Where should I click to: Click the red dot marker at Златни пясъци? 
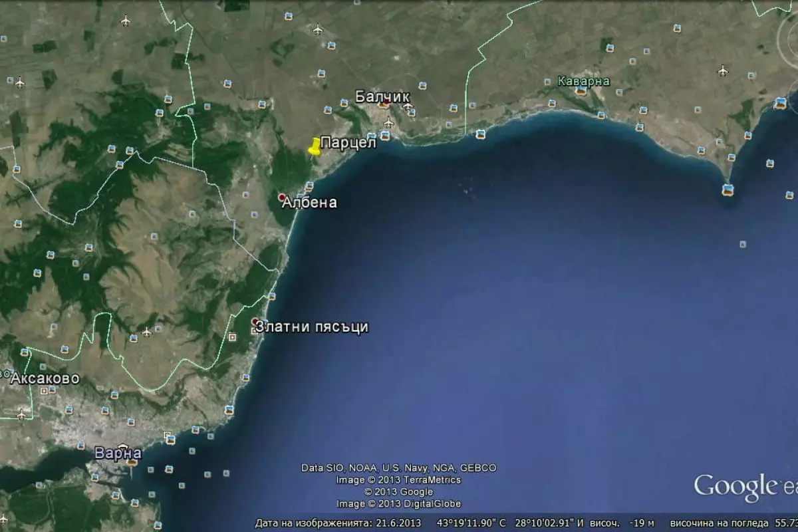[255, 322]
